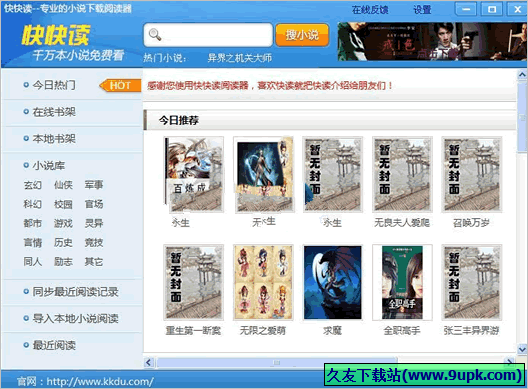Viewport: 528px width, 389px height.
Task: Open the 求魔 dragon book cover
Action: click(x=333, y=282)
